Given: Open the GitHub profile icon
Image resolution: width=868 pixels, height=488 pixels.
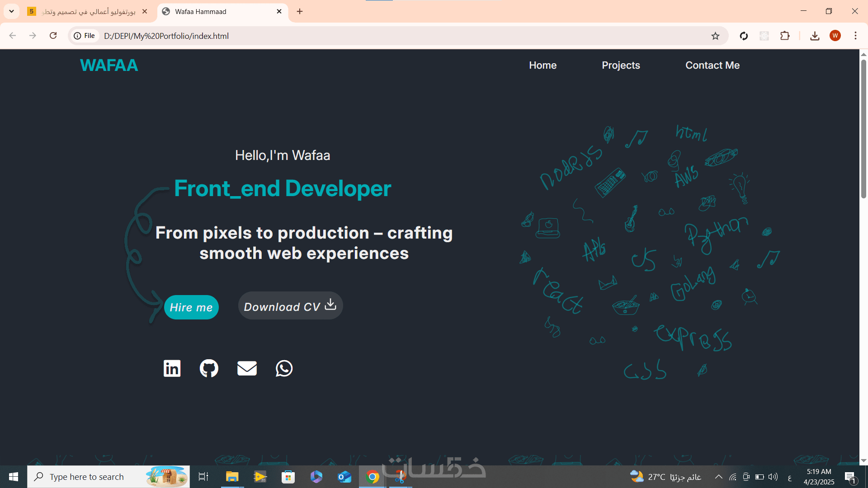Looking at the screenshot, I should [x=209, y=368].
